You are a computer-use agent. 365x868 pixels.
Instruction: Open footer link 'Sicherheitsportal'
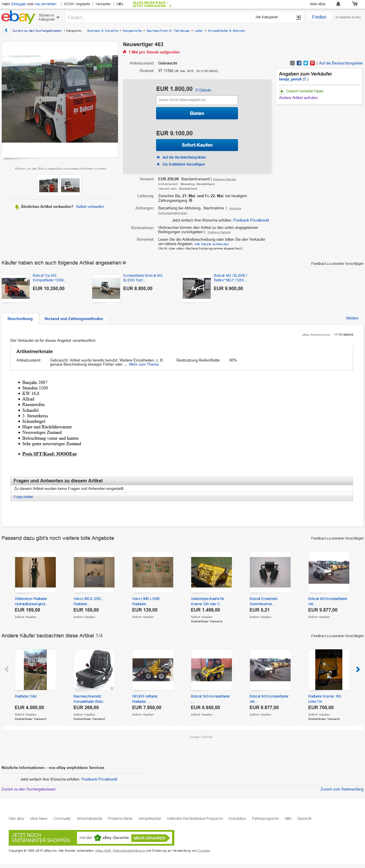pyautogui.click(x=89, y=818)
